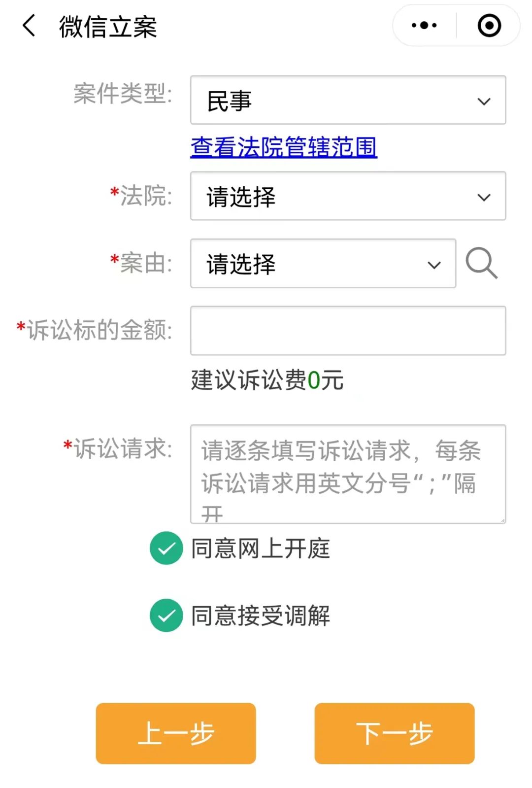Viewport: 532px width, 788px height.
Task: Open the 法院 请选择 dropdown
Action: [347, 196]
